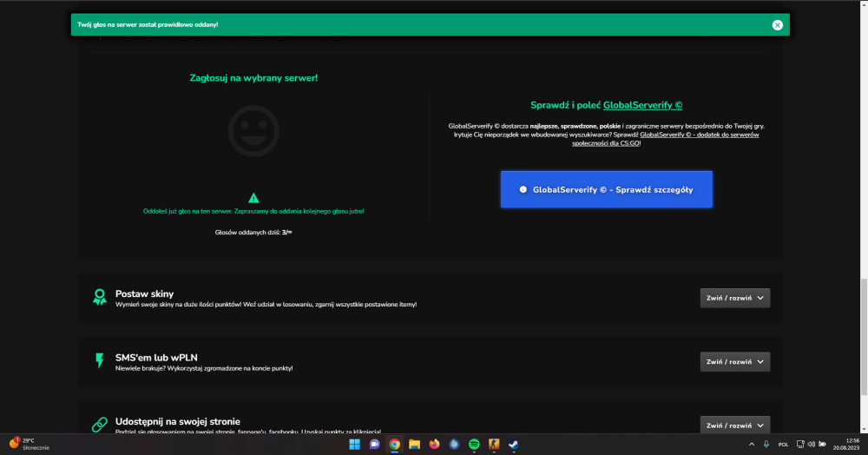Click the chain link icon beside Udostępnij
Viewport: 868px width, 455px height.
(100, 425)
